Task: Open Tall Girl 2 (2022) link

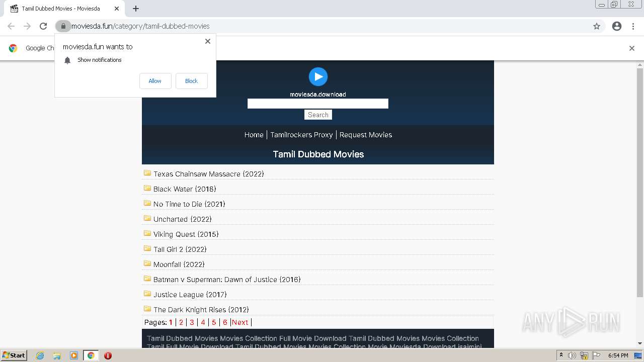Action: click(x=180, y=249)
